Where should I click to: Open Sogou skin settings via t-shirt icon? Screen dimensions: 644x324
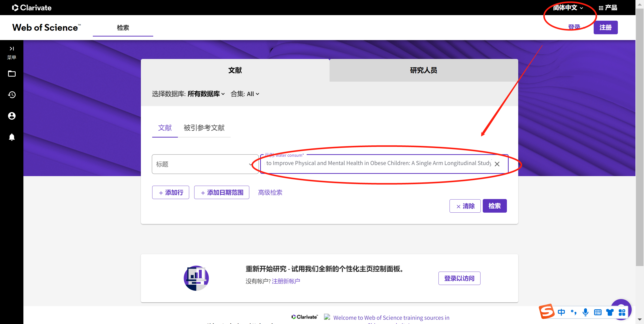point(610,312)
